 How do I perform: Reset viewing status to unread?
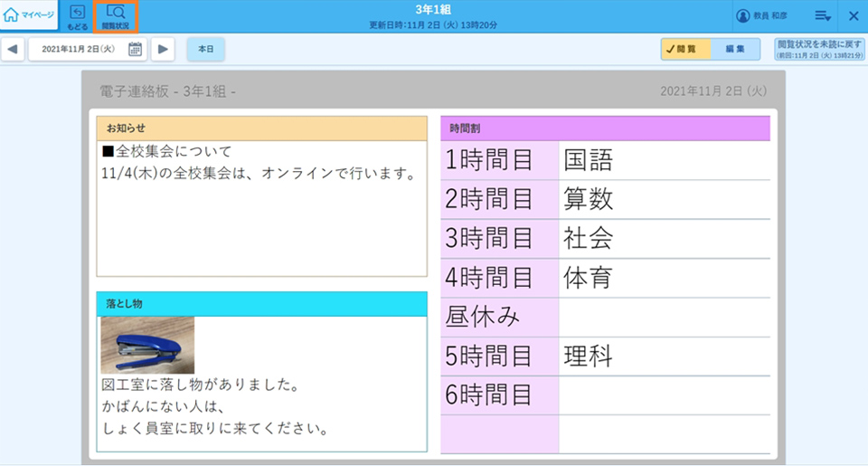[820, 50]
